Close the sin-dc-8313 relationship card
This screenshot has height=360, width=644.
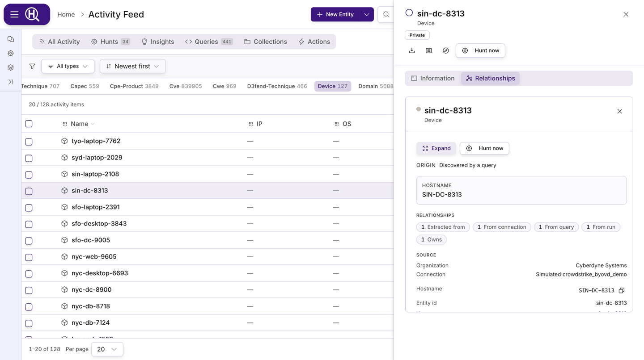click(619, 111)
